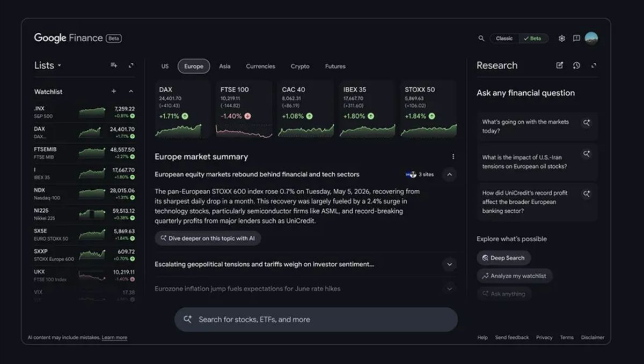Screen dimensions: 644x364
Task: Switch to the Asia tab
Action: click(225, 66)
